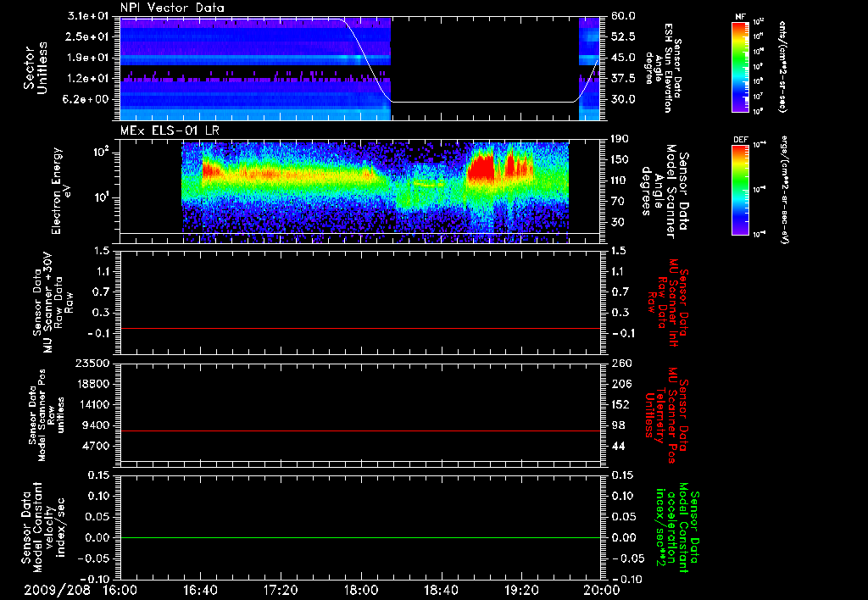Click the 60.0 sun elevation tick label
868x600 pixels.
click(623, 16)
